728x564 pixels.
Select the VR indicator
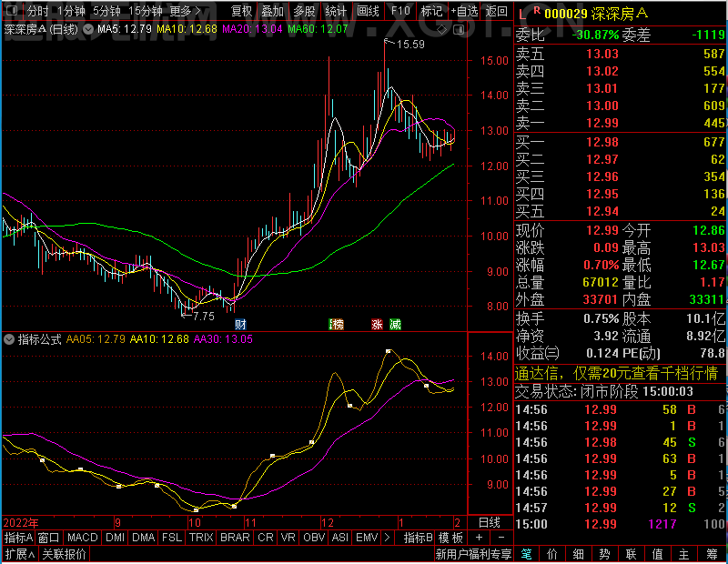coord(288,538)
